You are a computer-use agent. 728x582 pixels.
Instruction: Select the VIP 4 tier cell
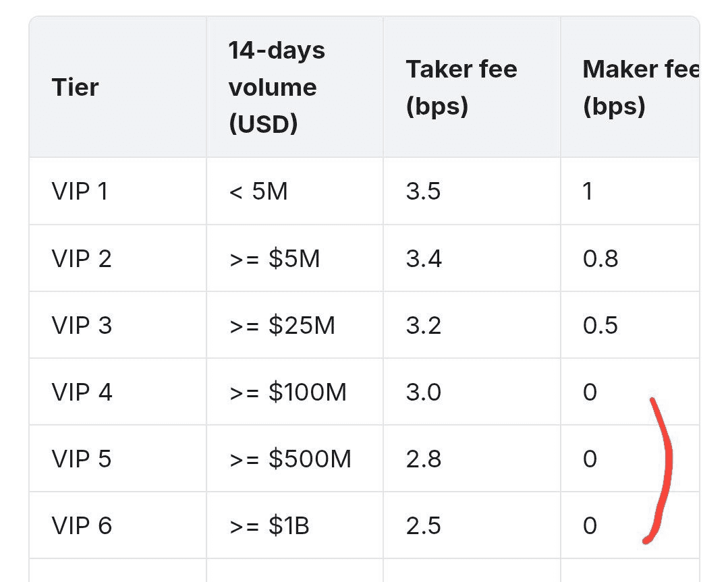tap(82, 392)
